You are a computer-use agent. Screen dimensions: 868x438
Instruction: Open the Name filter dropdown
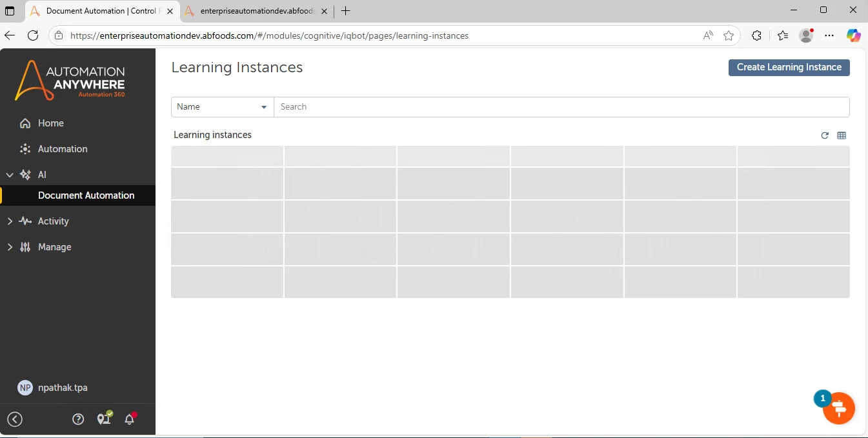(x=223, y=107)
